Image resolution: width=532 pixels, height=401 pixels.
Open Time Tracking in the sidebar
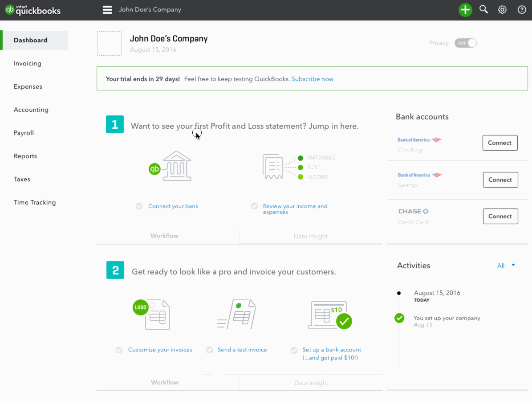coord(35,202)
